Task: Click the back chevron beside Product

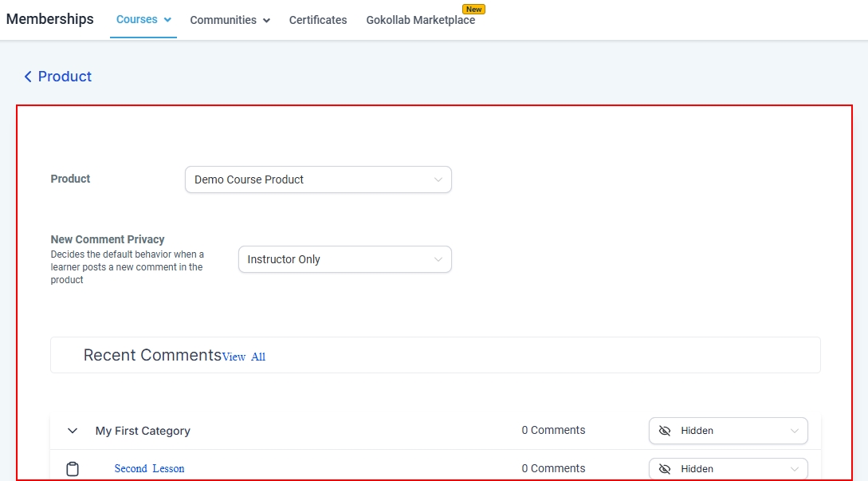Action: coord(28,77)
